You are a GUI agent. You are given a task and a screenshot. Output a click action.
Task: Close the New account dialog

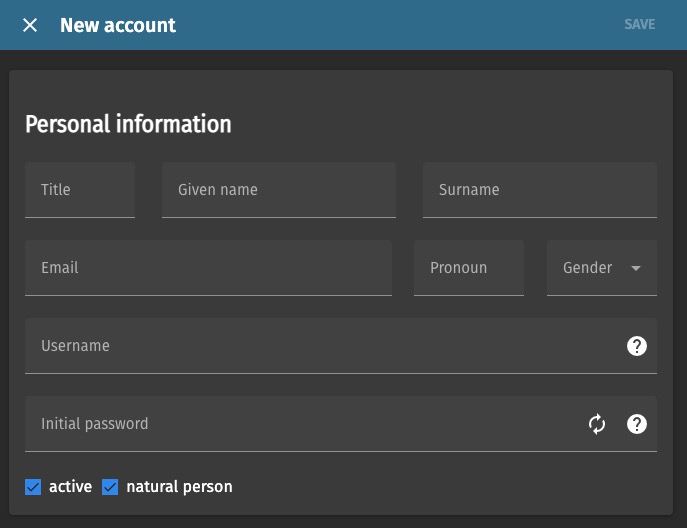coord(30,25)
